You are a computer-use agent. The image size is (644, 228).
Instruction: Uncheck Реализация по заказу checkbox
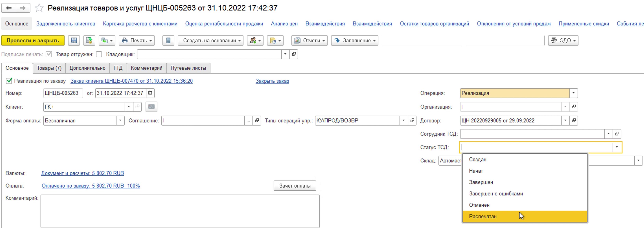9,81
